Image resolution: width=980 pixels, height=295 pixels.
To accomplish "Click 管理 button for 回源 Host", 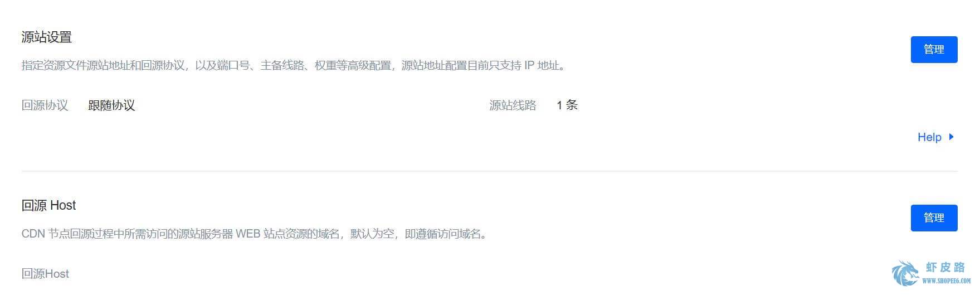I will pyautogui.click(x=934, y=218).
